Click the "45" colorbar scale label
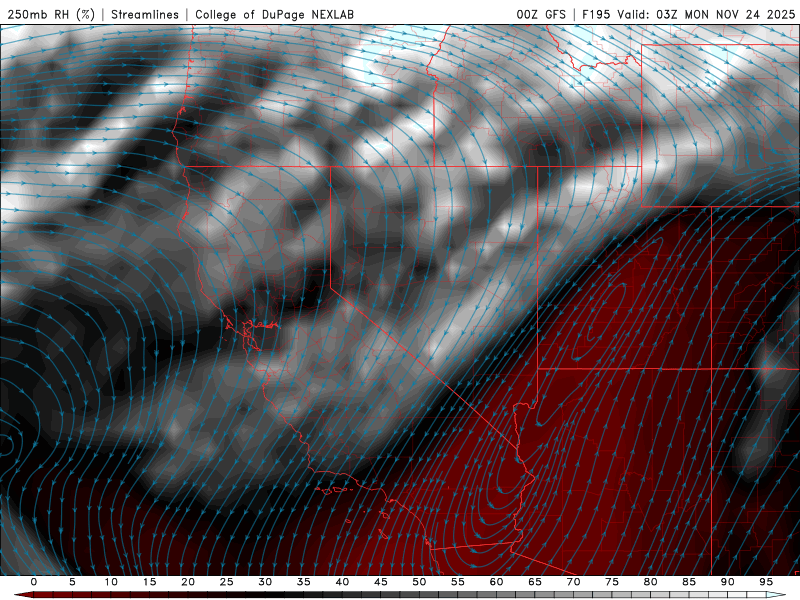800x600 pixels. [x=381, y=582]
